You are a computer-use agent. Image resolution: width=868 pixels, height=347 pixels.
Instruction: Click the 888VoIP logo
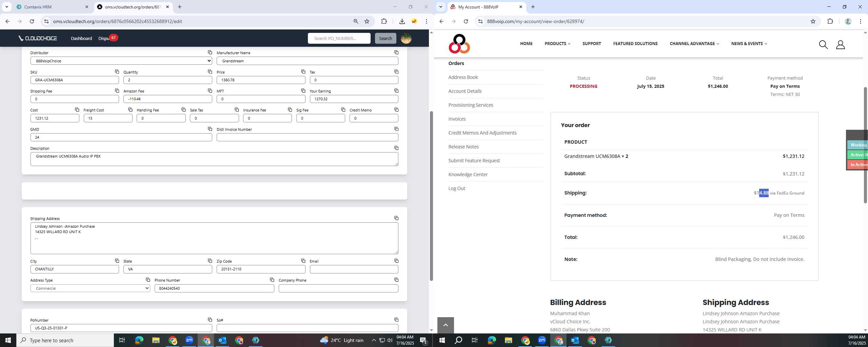[459, 44]
